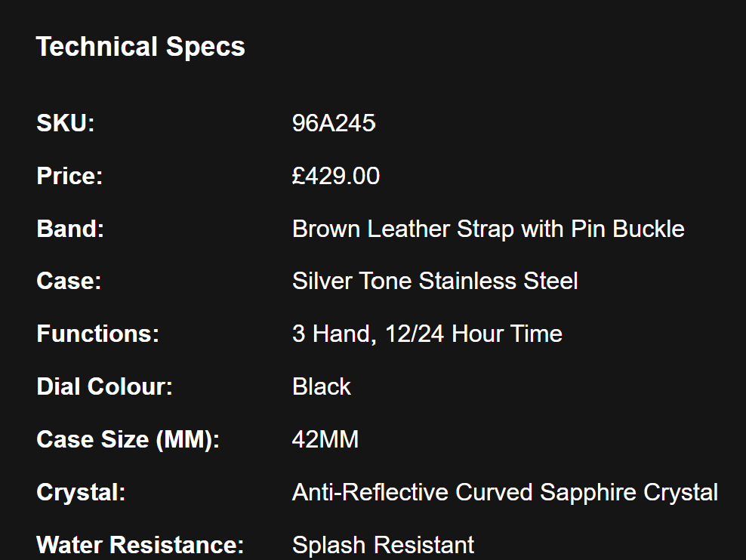
Task: Click the Price label
Action: (69, 176)
